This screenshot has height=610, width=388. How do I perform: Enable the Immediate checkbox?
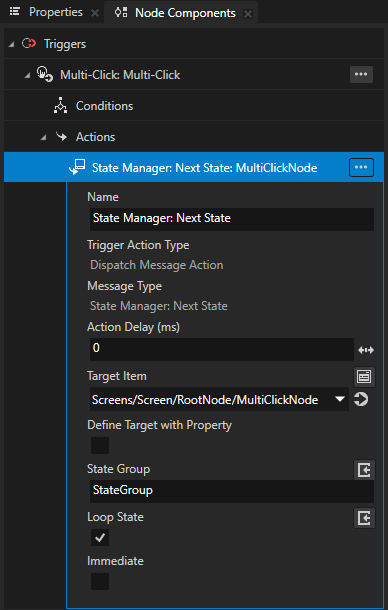100,581
